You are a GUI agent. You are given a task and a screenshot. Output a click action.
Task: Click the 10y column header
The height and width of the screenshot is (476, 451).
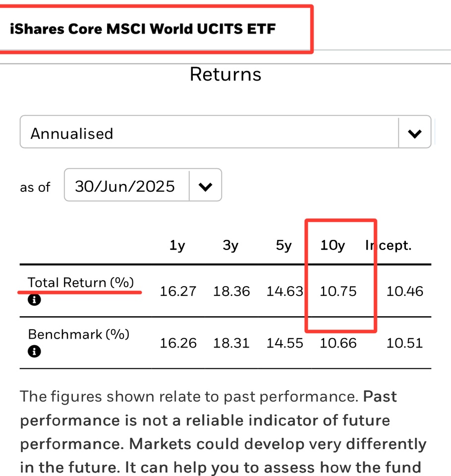pos(333,245)
